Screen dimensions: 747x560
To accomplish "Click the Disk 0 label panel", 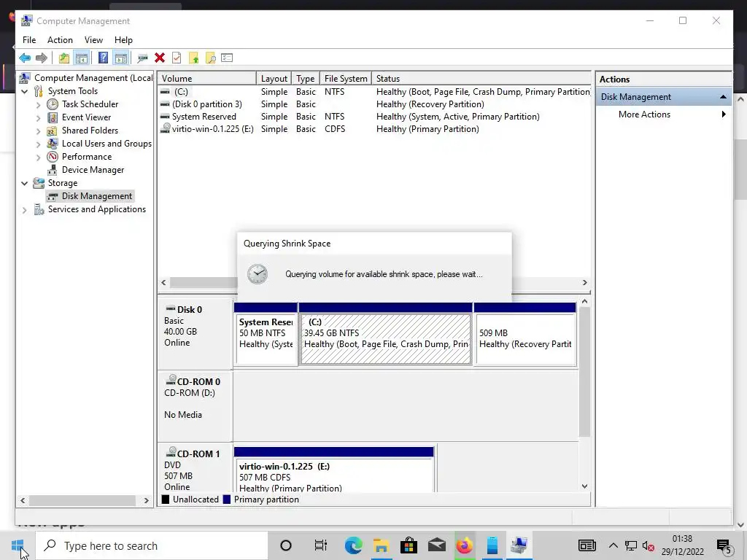I will tap(195, 333).
